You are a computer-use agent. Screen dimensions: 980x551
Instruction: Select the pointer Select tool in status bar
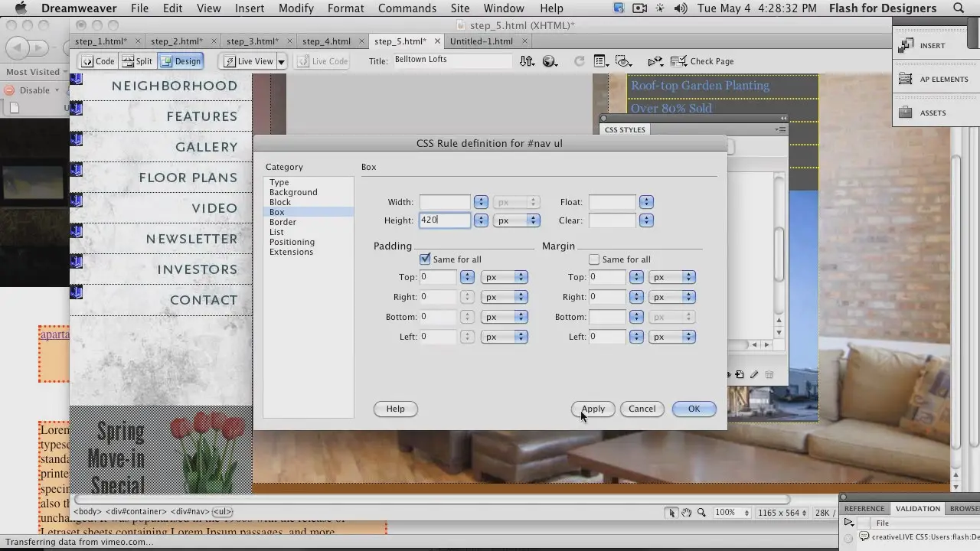[671, 513]
